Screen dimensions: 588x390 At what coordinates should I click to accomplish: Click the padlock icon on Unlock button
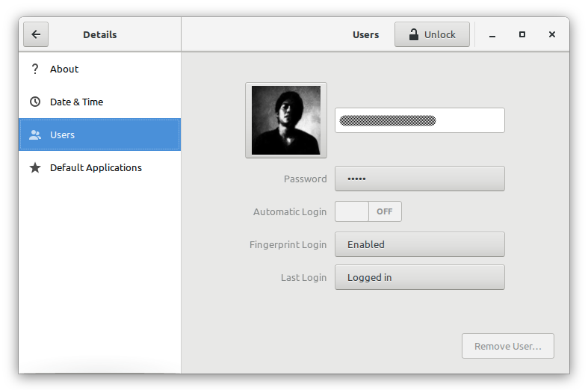[412, 34]
